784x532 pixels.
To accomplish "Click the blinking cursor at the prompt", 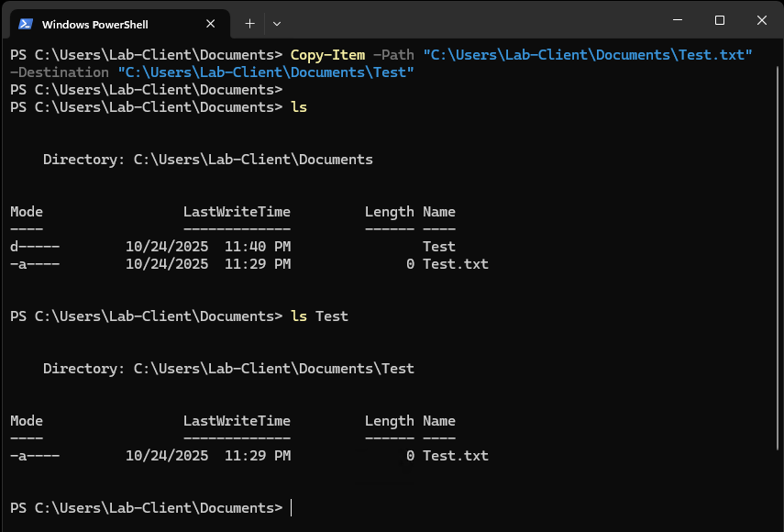I will (292, 507).
